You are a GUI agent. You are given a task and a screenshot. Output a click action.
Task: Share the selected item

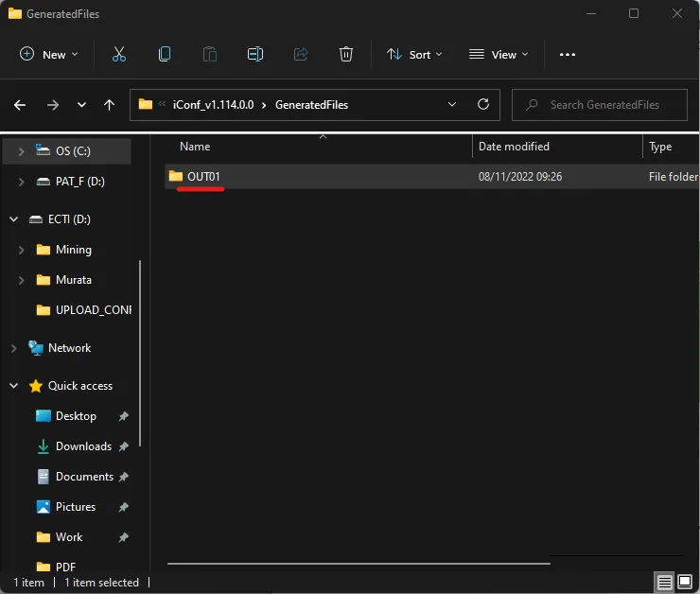point(301,55)
